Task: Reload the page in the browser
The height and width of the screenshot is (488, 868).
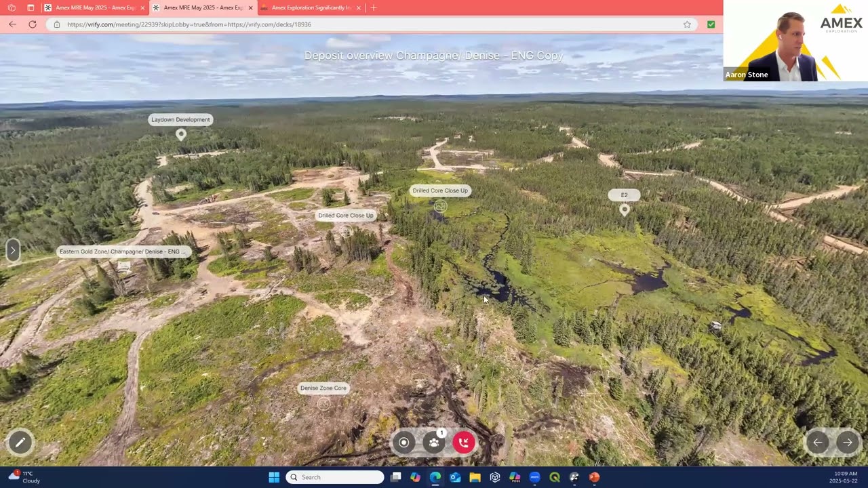Action: coord(32,24)
